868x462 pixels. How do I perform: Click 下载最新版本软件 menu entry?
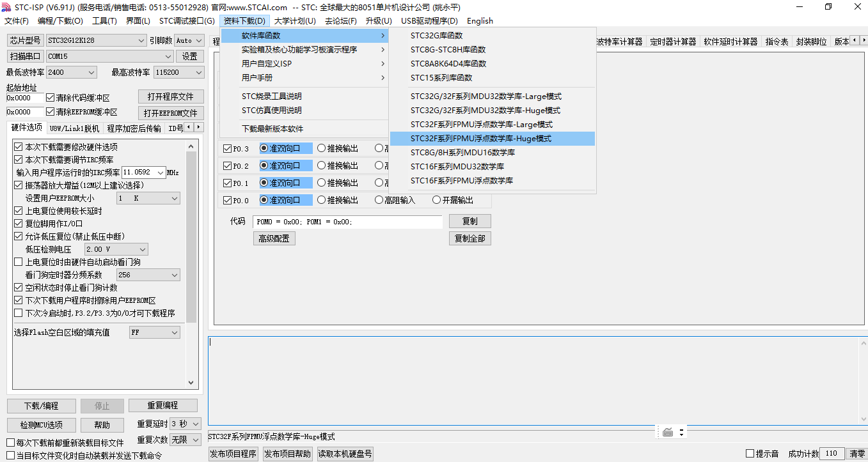coord(305,129)
